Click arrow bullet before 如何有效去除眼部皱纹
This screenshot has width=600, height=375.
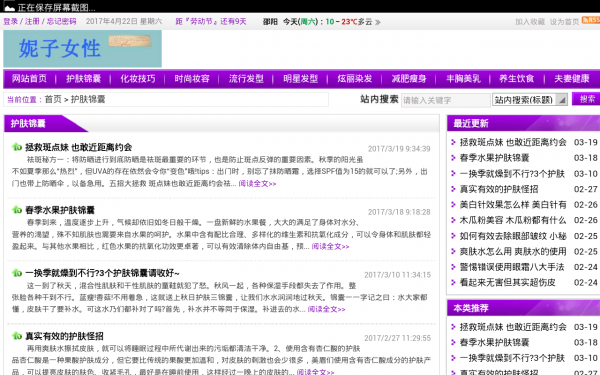coord(453,236)
